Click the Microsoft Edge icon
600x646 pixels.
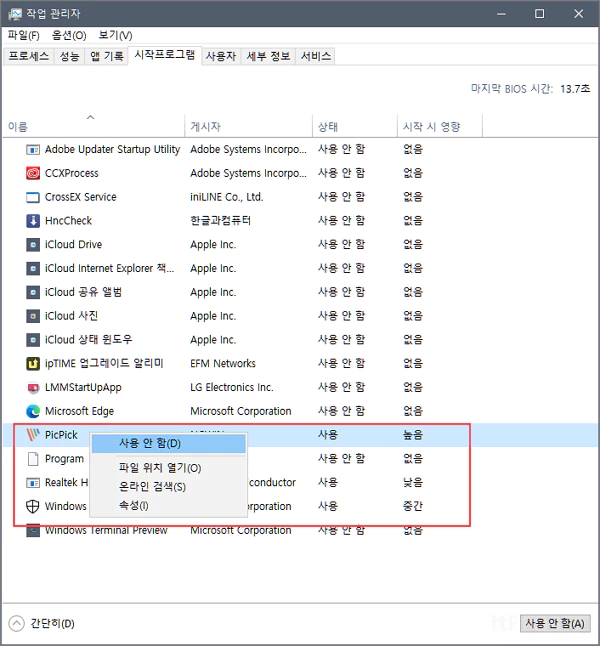tap(33, 411)
